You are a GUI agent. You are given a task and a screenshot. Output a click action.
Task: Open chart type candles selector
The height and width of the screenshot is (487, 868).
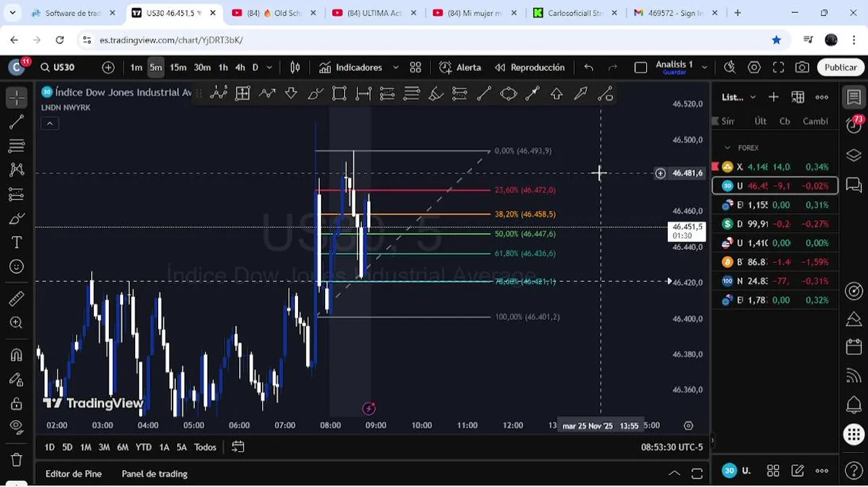(x=295, y=67)
